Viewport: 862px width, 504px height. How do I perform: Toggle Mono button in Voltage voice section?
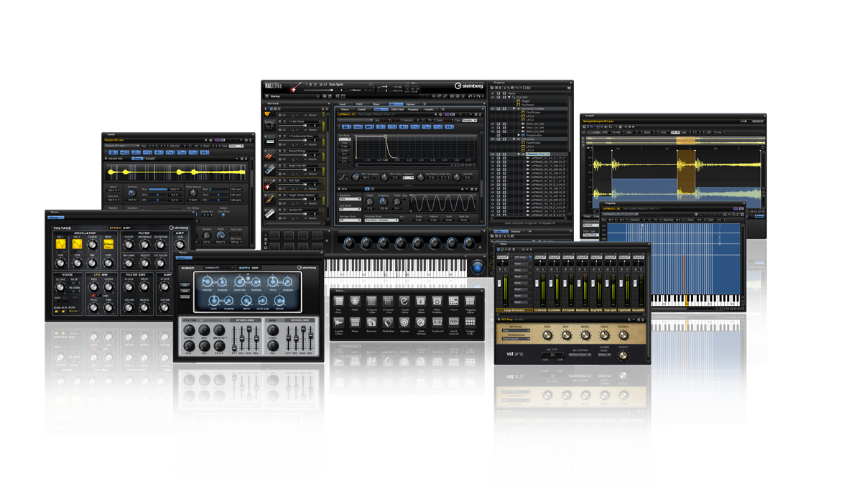point(57,311)
